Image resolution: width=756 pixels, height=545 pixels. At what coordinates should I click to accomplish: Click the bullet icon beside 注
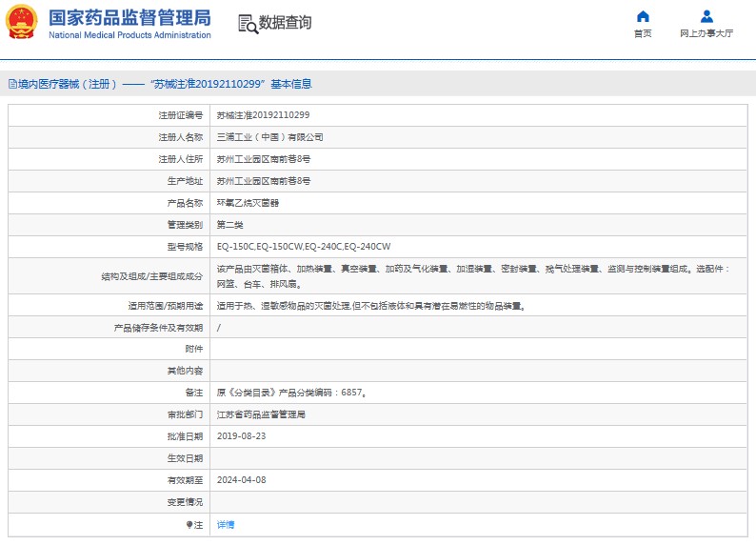pyautogui.click(x=189, y=525)
